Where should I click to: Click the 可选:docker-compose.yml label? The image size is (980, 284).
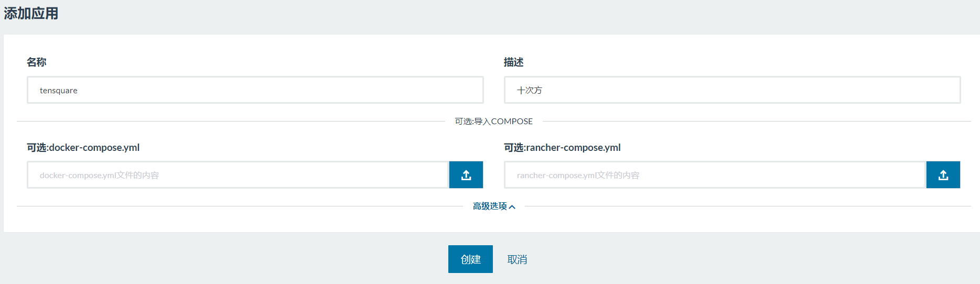pos(83,148)
